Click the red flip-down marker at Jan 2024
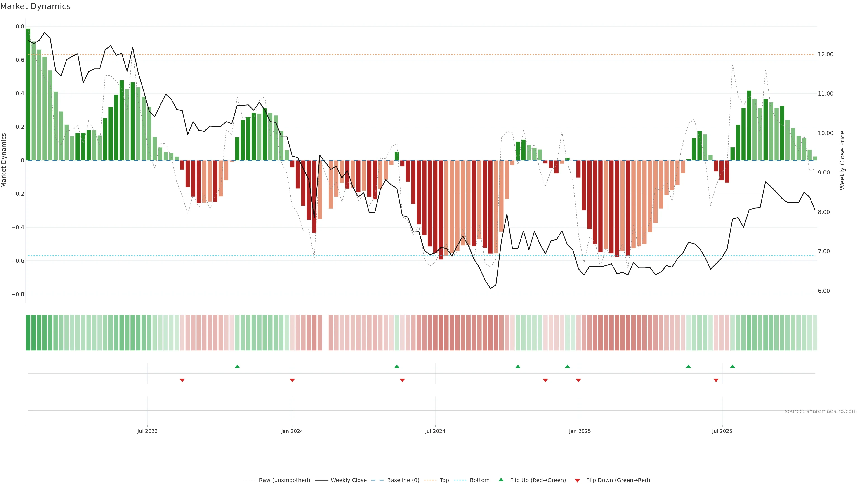The height and width of the screenshot is (488, 868). click(x=292, y=380)
